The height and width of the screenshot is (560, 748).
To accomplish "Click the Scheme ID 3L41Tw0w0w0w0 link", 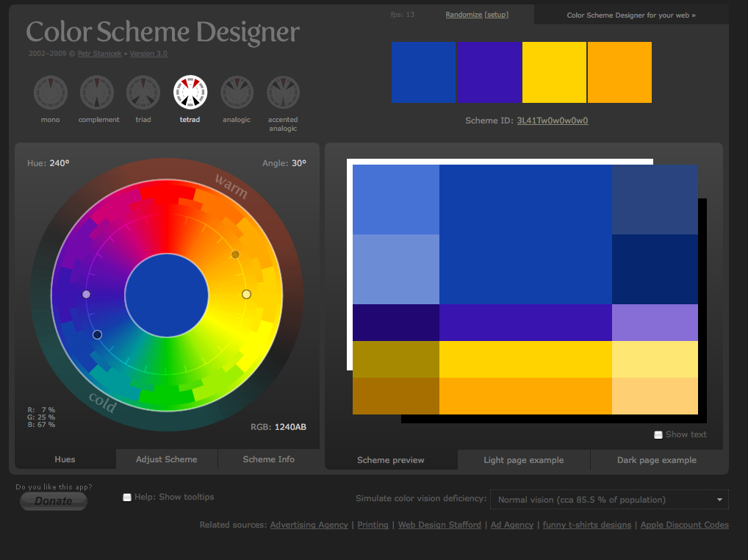I will [x=553, y=121].
